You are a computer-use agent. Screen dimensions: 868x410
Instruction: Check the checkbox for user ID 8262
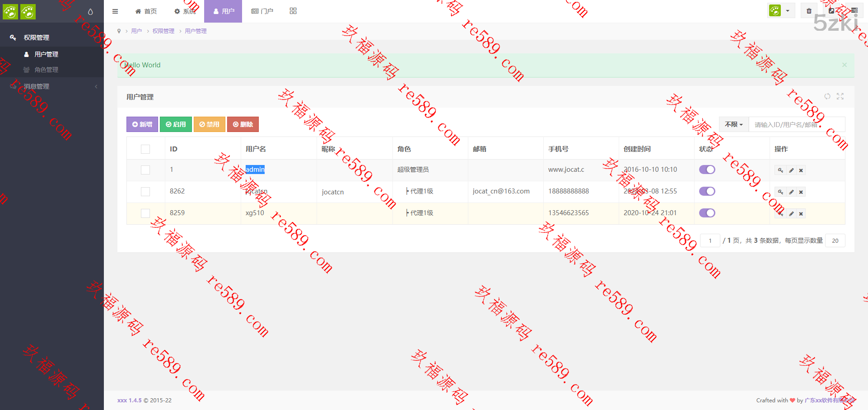pos(145,192)
